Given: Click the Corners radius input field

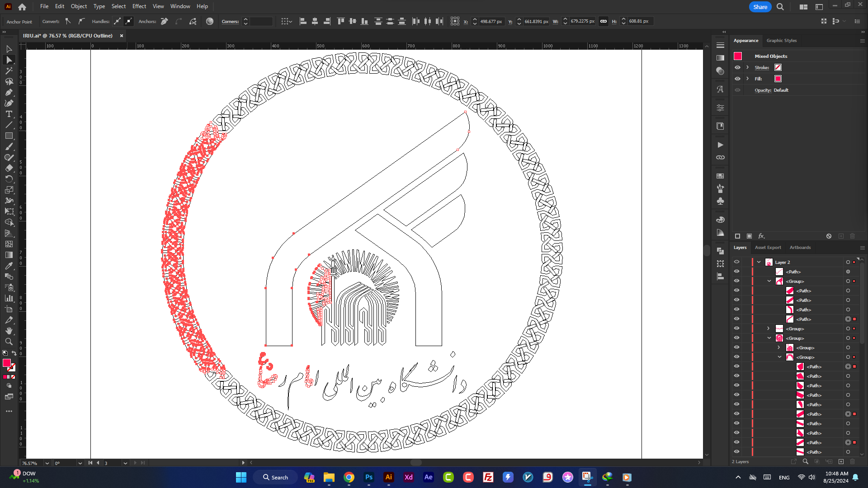Looking at the screenshot, I should coord(261,21).
